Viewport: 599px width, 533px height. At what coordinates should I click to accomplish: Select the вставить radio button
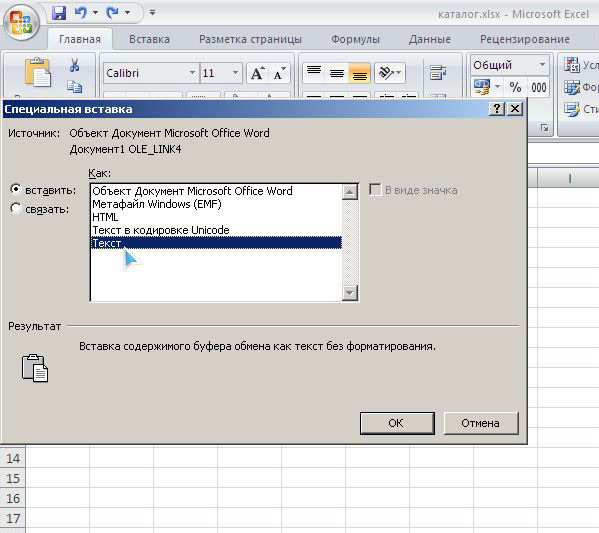[x=16, y=189]
